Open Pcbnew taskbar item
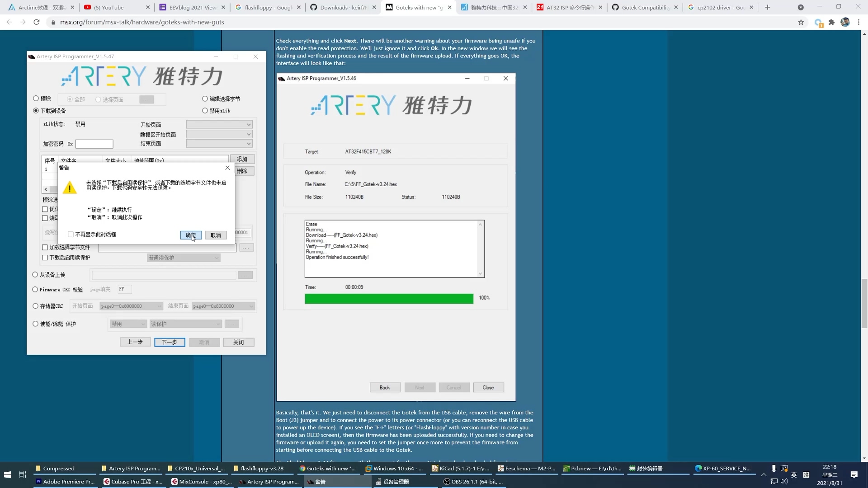This screenshot has height=488, width=868. 593,469
